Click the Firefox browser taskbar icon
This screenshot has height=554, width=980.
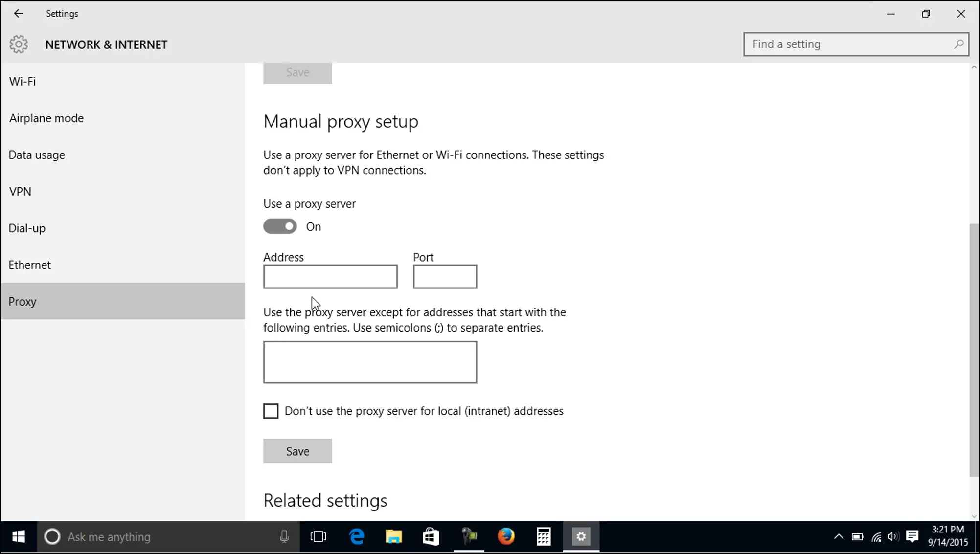click(507, 536)
